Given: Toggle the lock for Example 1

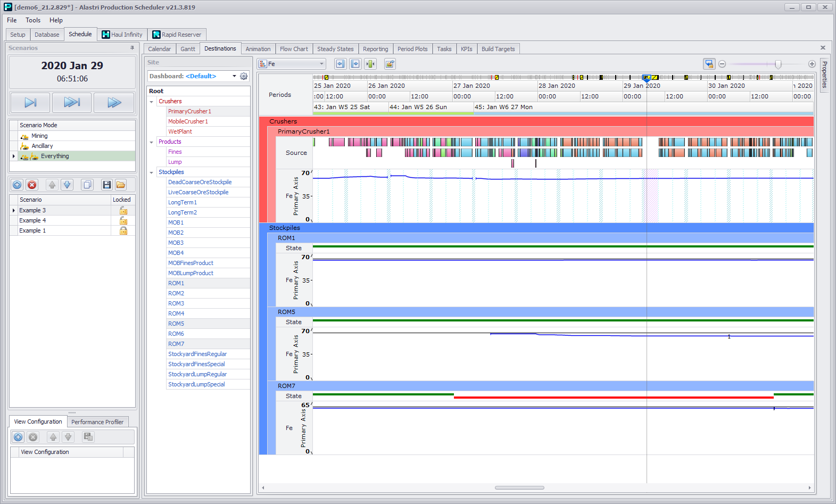Looking at the screenshot, I should click(123, 230).
